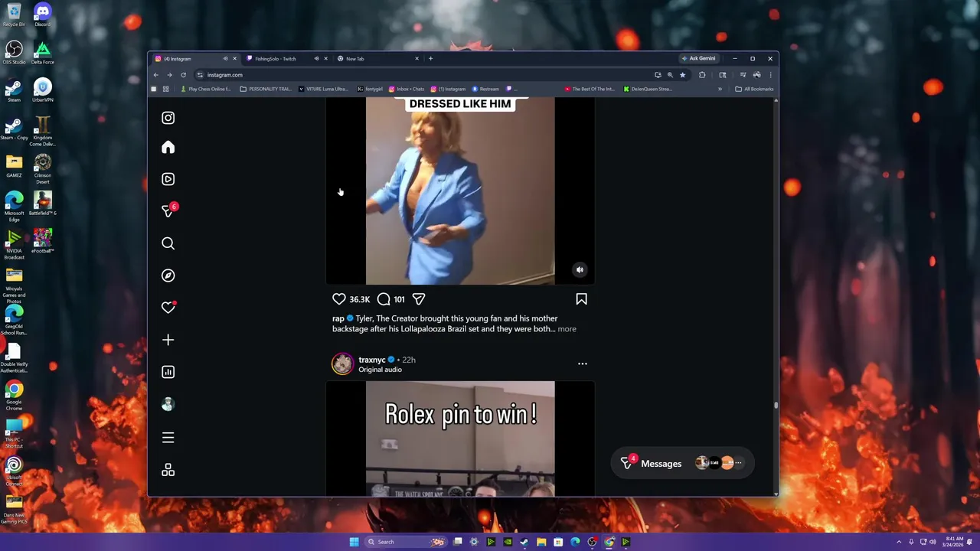
Task: Open the Instagram logo home link
Action: click(168, 118)
